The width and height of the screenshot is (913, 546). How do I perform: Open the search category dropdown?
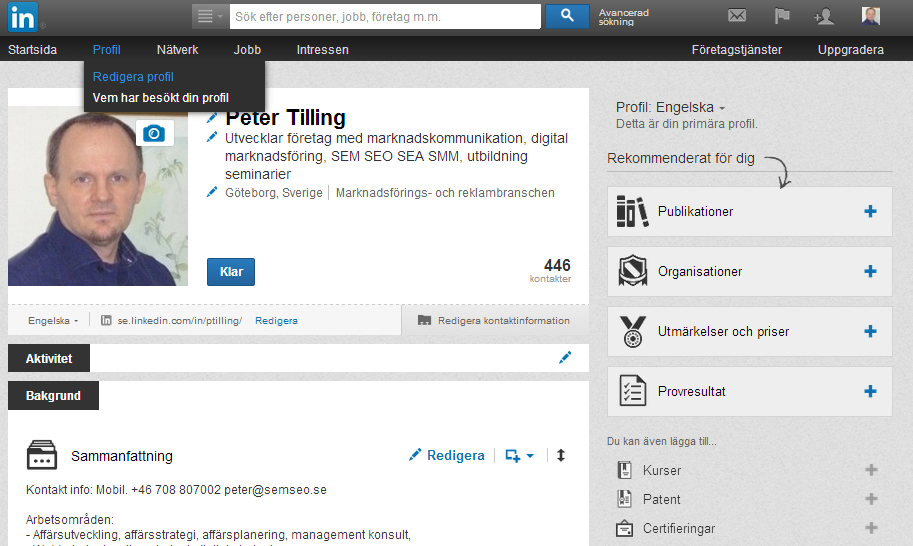[x=210, y=16]
